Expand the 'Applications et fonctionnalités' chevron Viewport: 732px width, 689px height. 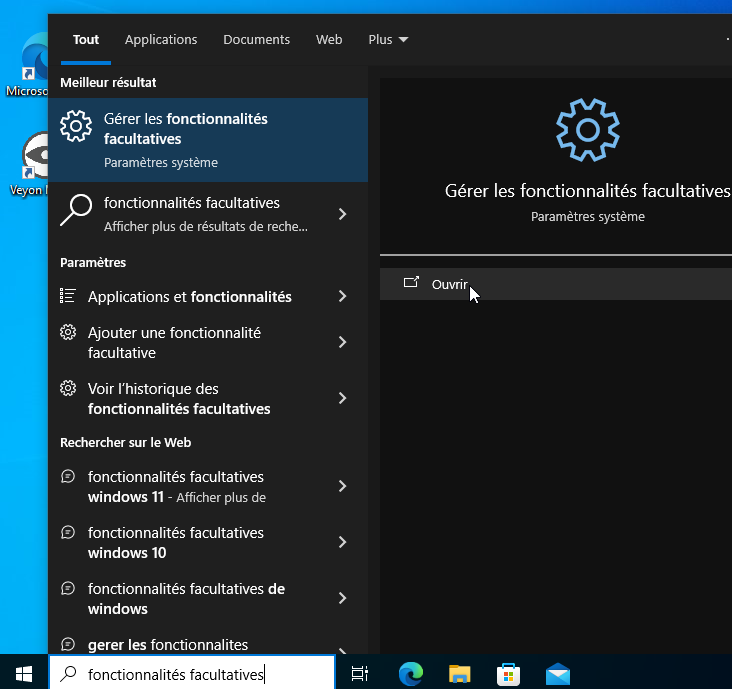click(x=342, y=296)
